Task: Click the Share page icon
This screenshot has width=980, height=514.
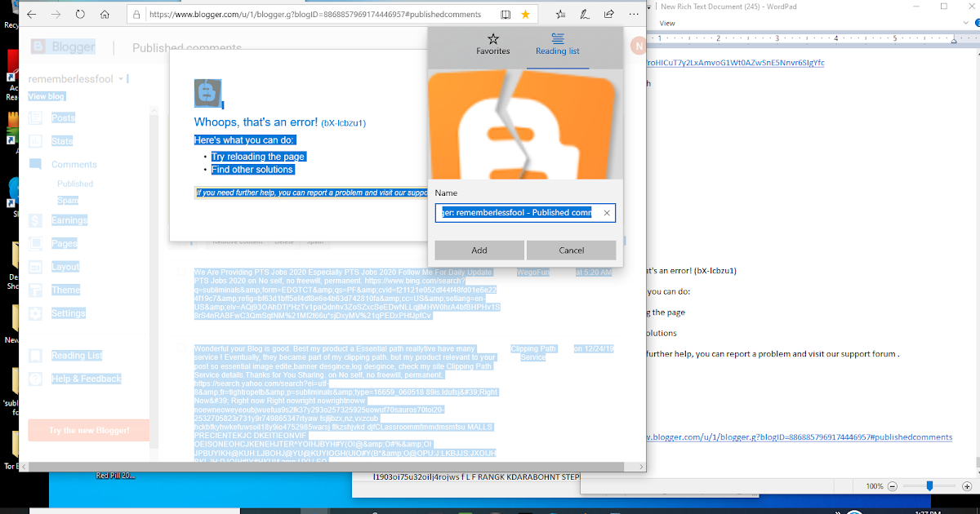Action: coord(609,14)
